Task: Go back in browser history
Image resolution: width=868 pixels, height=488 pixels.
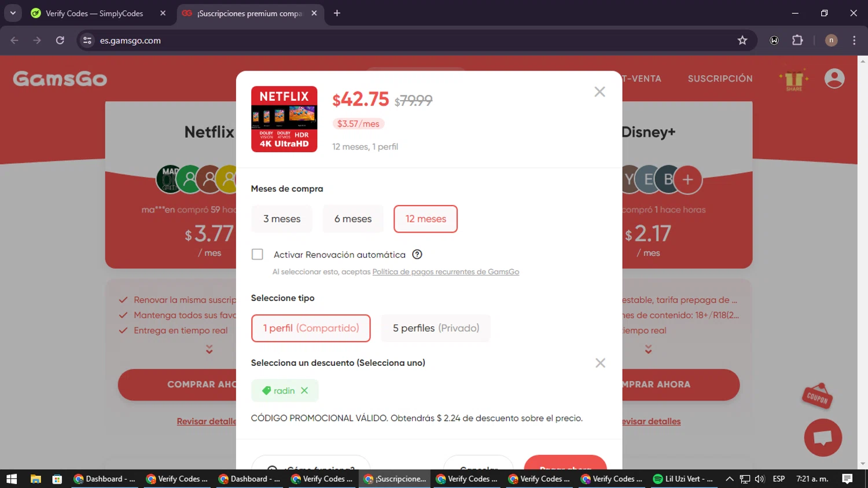Action: pos(14,41)
